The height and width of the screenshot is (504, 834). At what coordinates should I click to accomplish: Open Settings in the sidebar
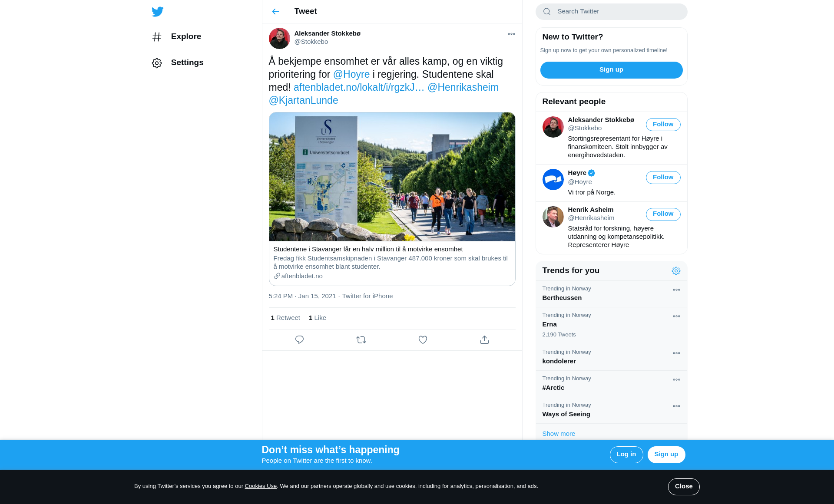click(187, 63)
